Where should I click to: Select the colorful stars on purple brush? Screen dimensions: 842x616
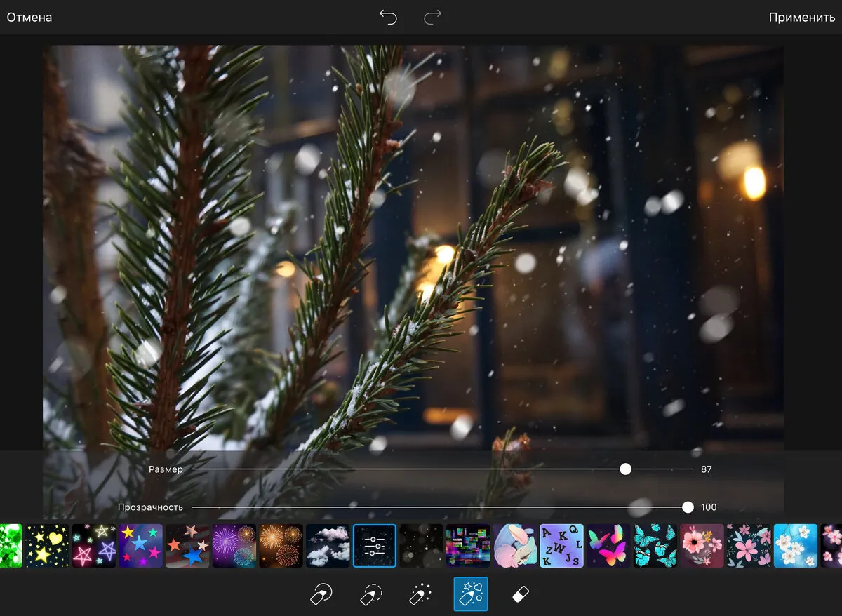141,546
